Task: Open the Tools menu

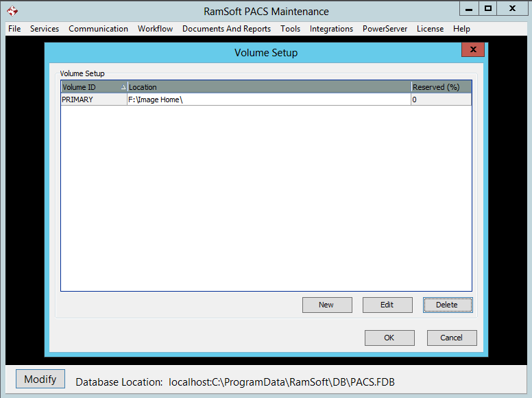Action: 290,29
